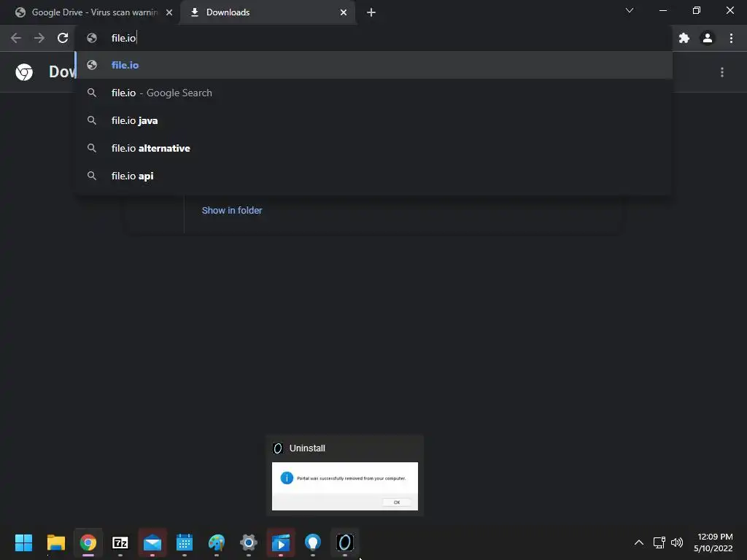Choose the file.io alternative suggestion
The height and width of the screenshot is (560, 747).
374,148
